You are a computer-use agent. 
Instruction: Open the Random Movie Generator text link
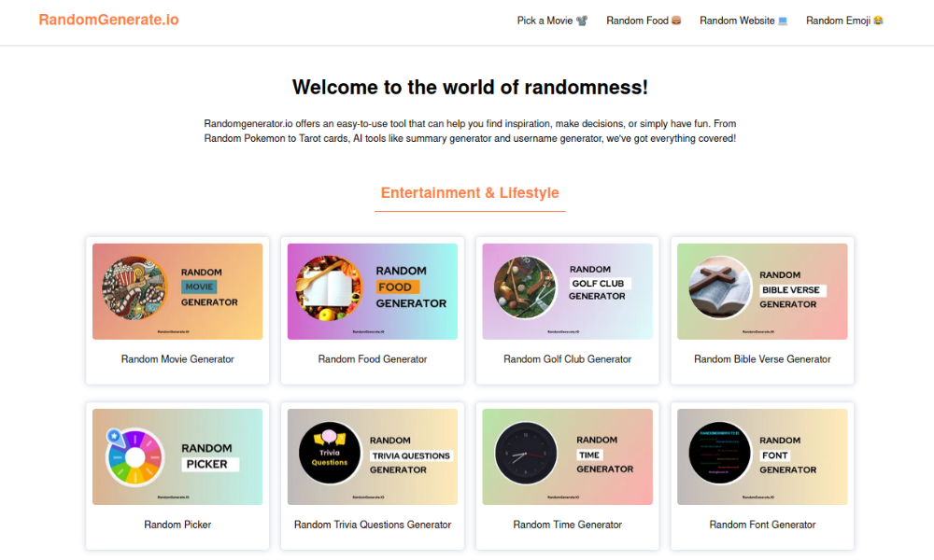point(177,359)
